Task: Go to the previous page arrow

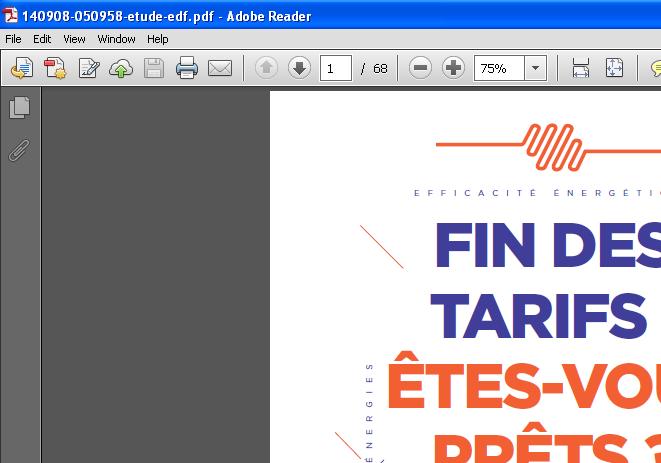Action: [266, 68]
